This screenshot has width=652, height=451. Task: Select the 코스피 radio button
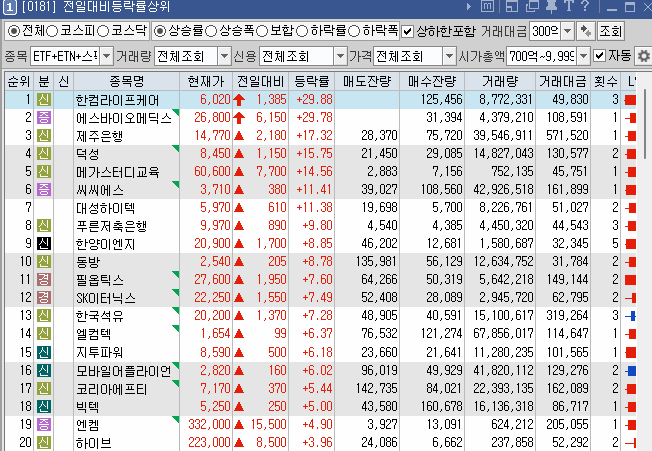coord(52,31)
